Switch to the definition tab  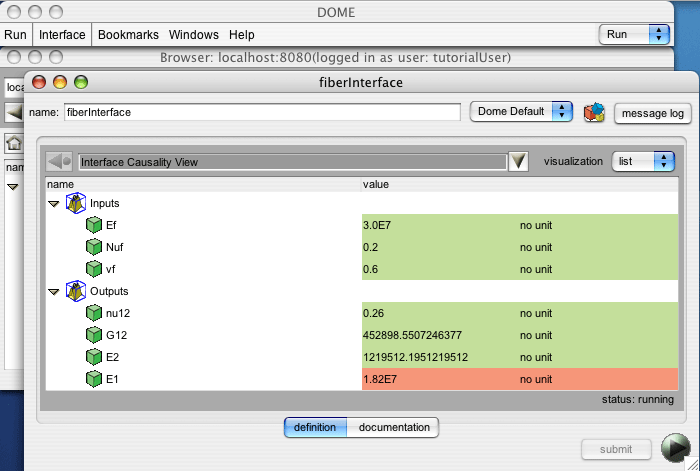pos(315,428)
